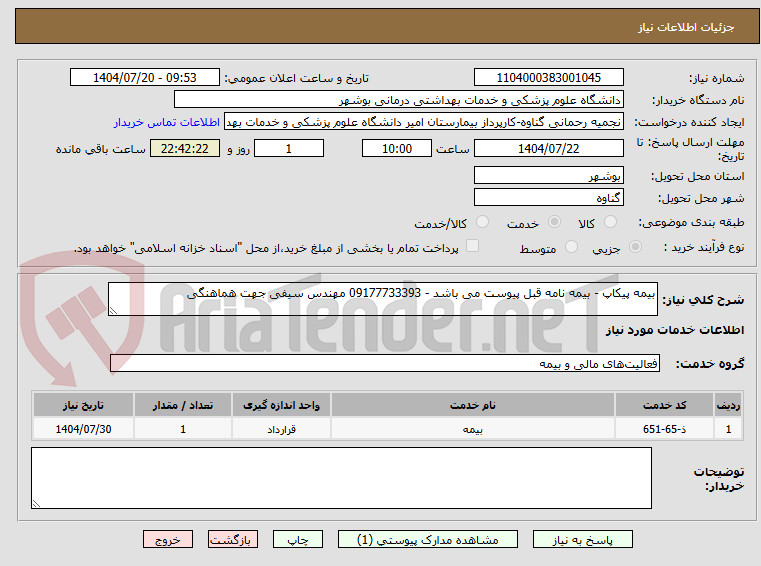Click the delivery province field 'بوشهر'
Image resolution: width=761 pixels, height=566 pixels.
(x=548, y=175)
